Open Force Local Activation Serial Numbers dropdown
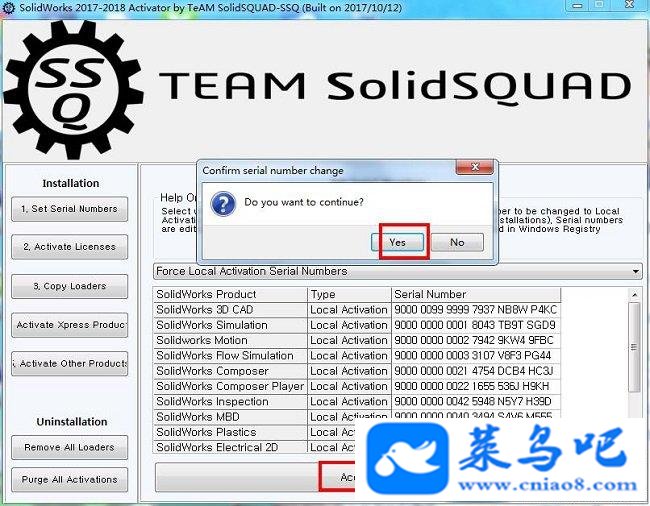Image resolution: width=650 pixels, height=506 pixels. pos(398,271)
